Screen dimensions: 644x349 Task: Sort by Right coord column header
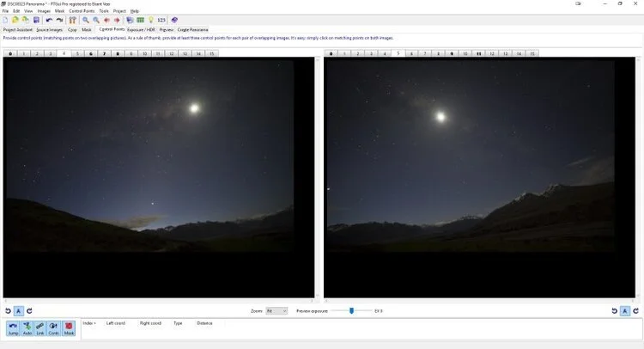click(x=150, y=323)
